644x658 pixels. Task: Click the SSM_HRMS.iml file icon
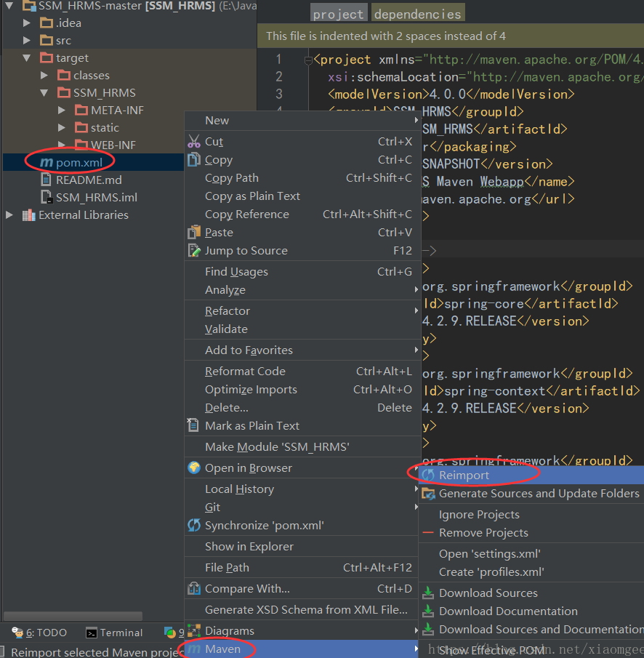click(x=46, y=197)
